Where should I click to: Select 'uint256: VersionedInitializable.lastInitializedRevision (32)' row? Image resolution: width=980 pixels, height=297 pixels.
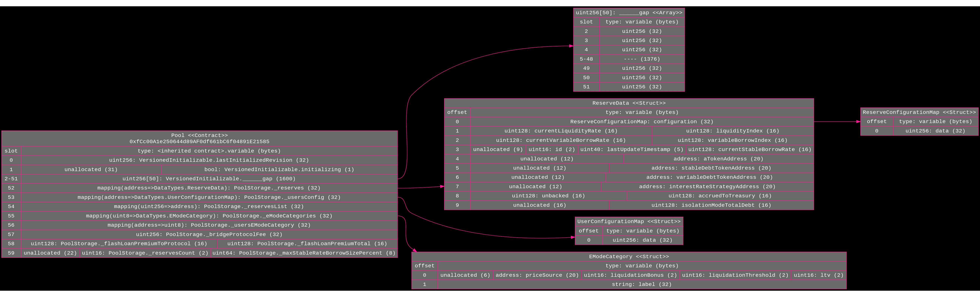point(209,160)
